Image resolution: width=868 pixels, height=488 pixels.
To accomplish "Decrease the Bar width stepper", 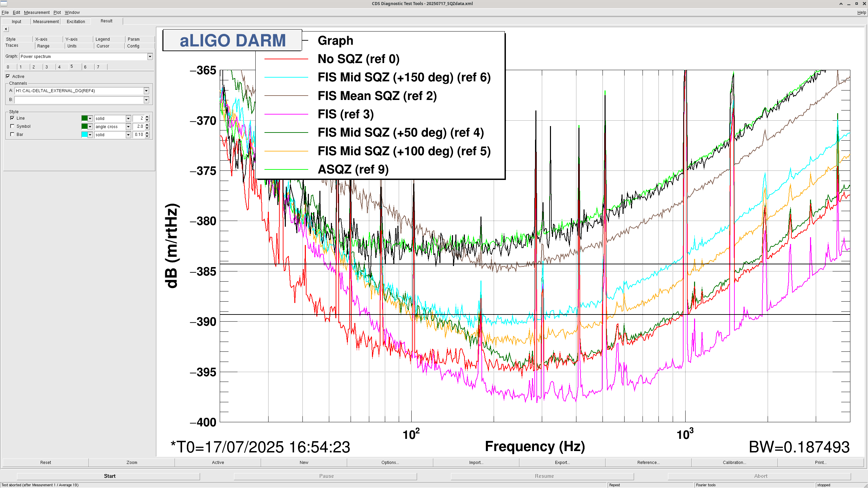I will 147,136.
